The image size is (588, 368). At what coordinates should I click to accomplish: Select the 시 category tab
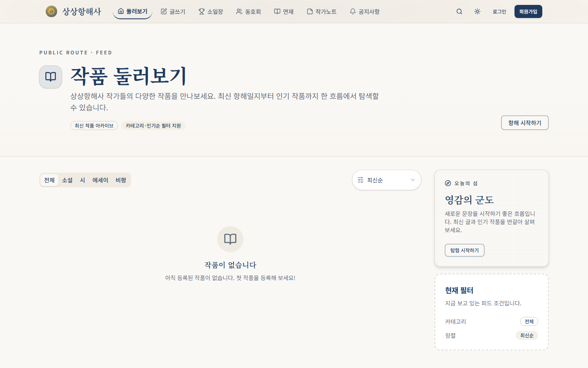pos(82,180)
